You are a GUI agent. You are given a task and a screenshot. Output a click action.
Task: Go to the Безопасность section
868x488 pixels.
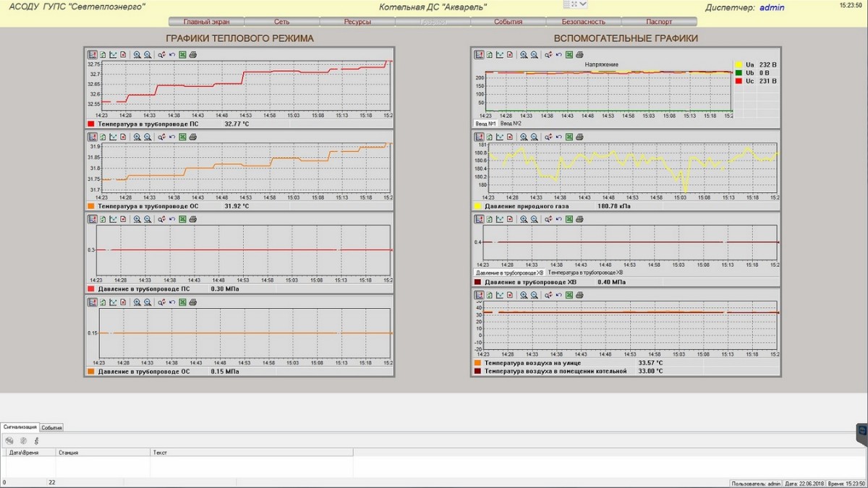click(x=584, y=22)
